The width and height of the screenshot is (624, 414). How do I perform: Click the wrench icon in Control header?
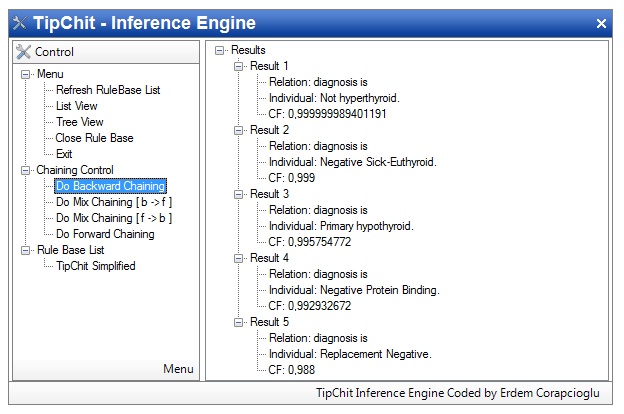point(25,52)
